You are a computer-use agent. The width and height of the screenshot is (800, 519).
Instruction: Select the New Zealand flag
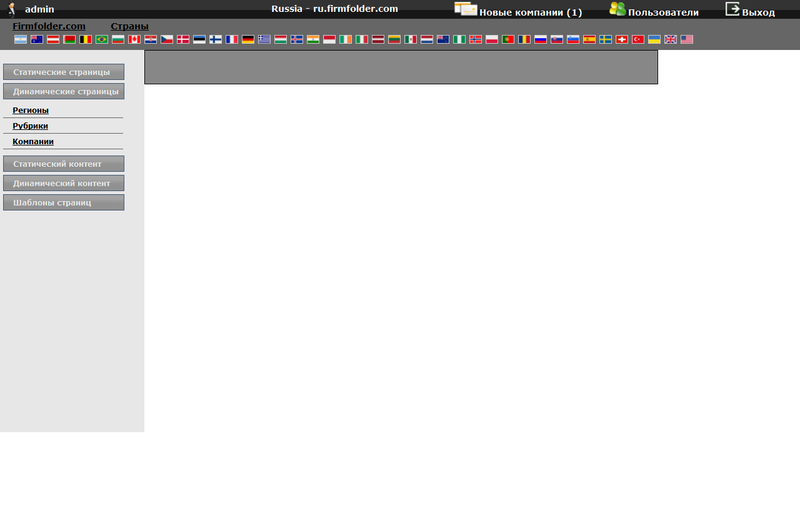443,39
